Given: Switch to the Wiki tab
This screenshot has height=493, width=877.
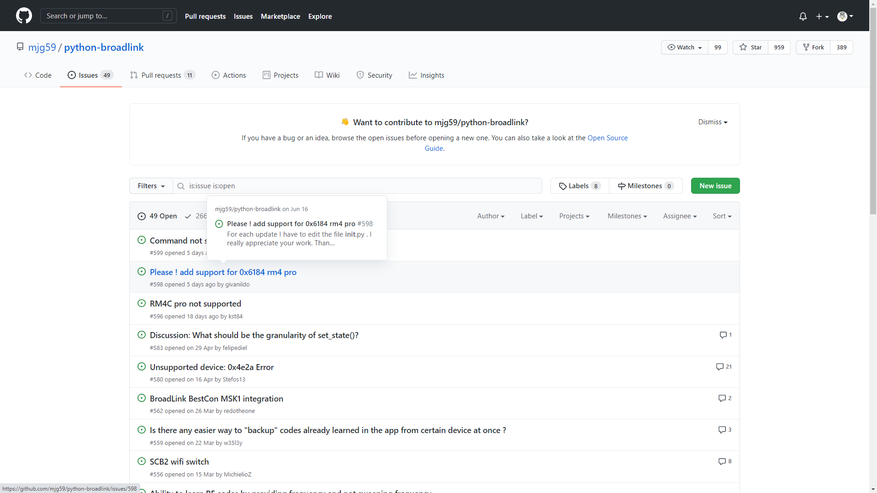Looking at the screenshot, I should coord(327,75).
